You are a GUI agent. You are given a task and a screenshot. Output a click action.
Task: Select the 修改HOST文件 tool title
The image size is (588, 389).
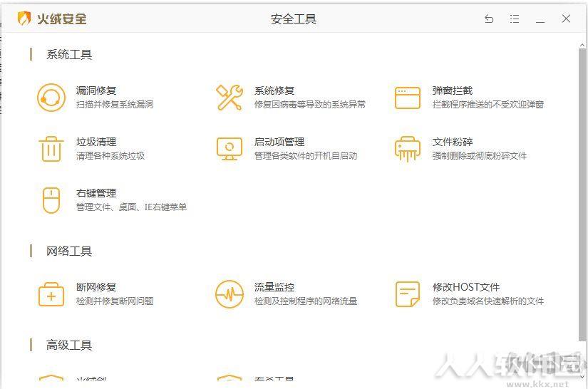click(465, 287)
